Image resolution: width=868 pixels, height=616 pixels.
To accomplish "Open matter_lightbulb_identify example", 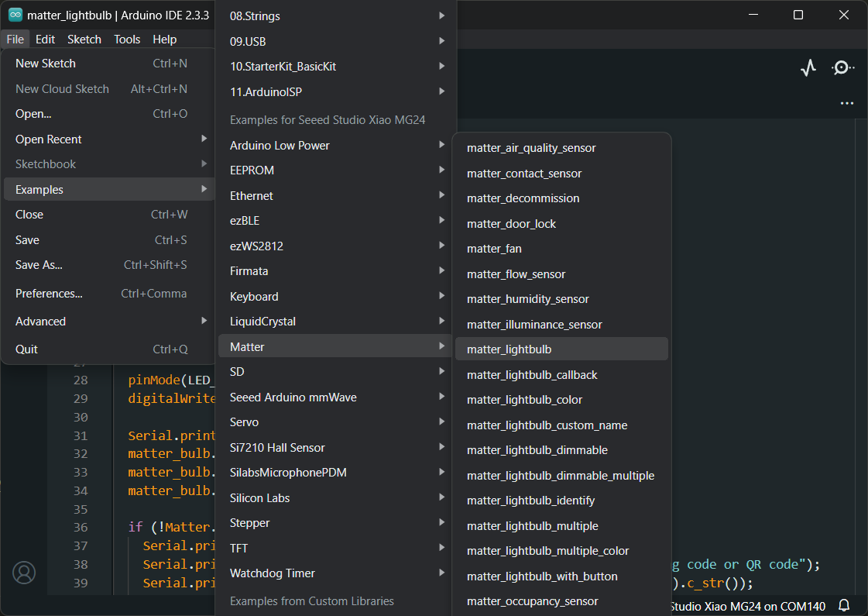I will coord(561,501).
